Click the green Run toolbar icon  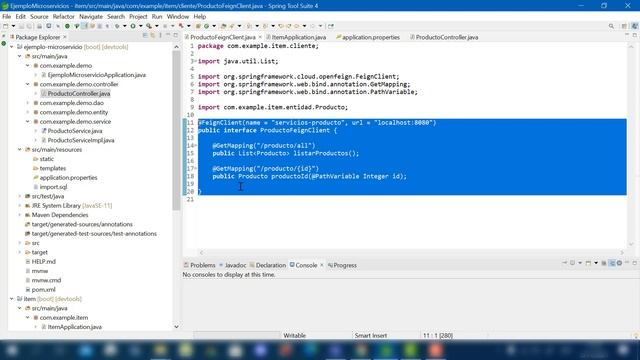(x=133, y=26)
